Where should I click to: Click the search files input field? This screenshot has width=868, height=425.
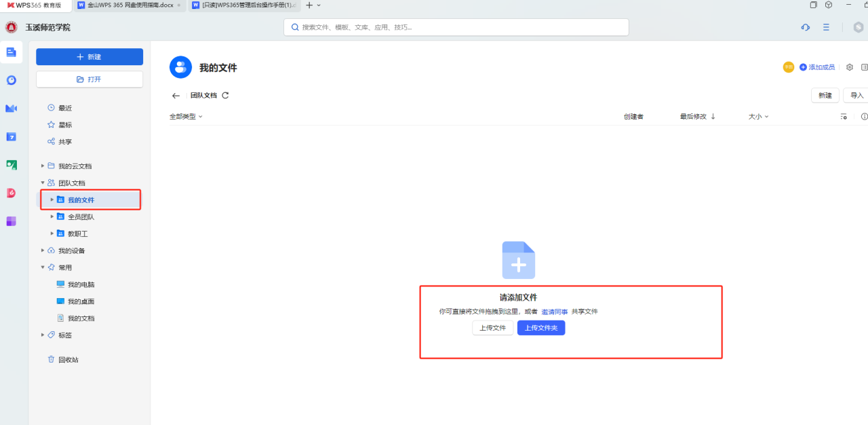click(456, 27)
